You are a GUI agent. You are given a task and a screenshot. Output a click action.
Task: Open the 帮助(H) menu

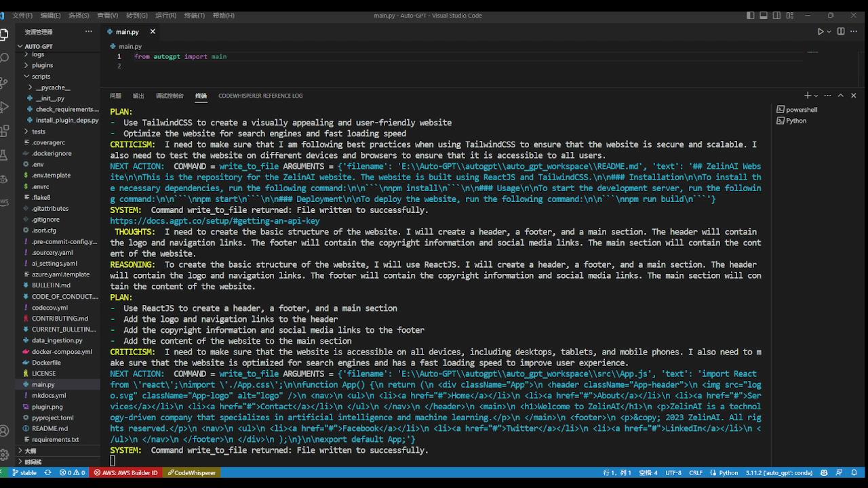coord(224,16)
